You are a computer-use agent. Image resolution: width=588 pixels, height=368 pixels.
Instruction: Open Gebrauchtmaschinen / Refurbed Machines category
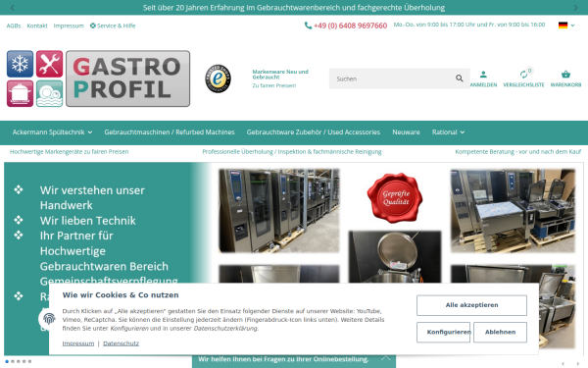tap(170, 132)
